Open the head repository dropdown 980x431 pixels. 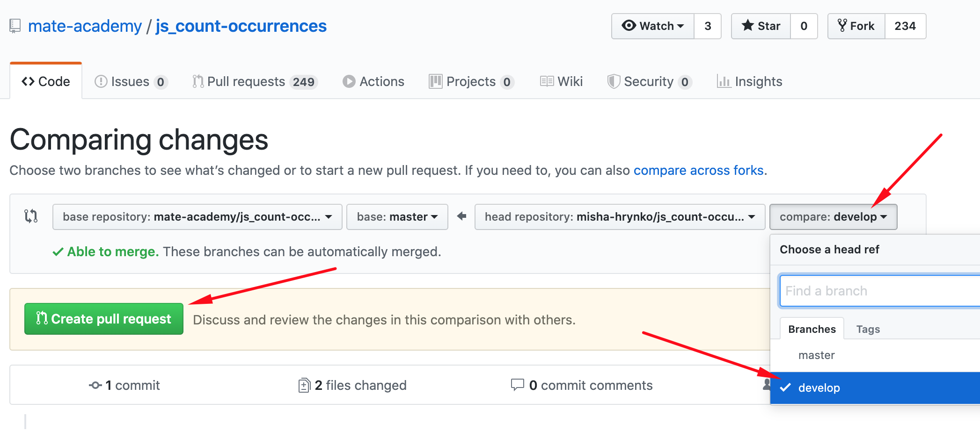(x=620, y=217)
